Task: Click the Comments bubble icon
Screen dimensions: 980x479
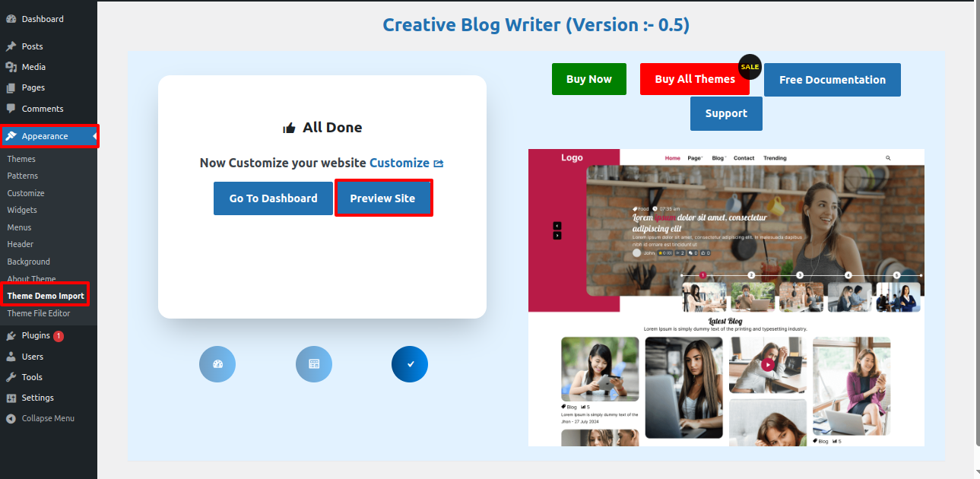Action: tap(11, 109)
